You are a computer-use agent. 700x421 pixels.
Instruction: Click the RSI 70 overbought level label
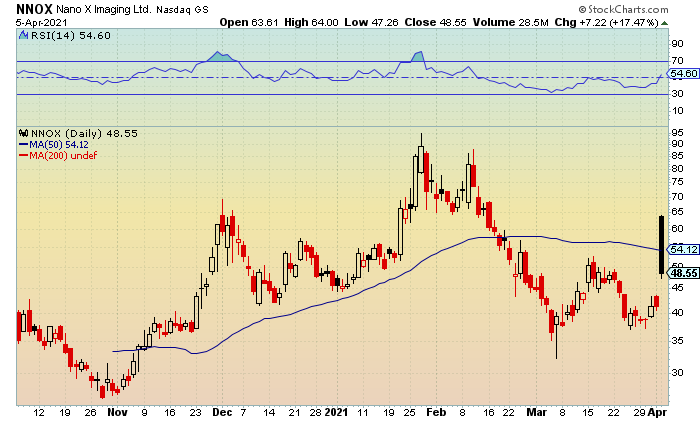click(677, 60)
